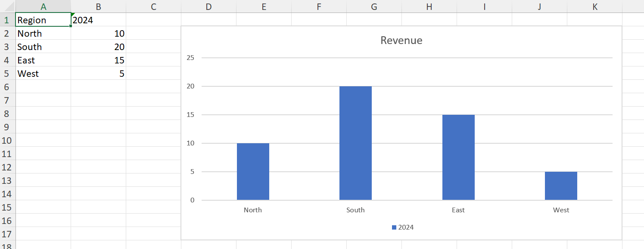Select the cell with value 10
The image size is (644, 249).
pyautogui.click(x=99, y=33)
